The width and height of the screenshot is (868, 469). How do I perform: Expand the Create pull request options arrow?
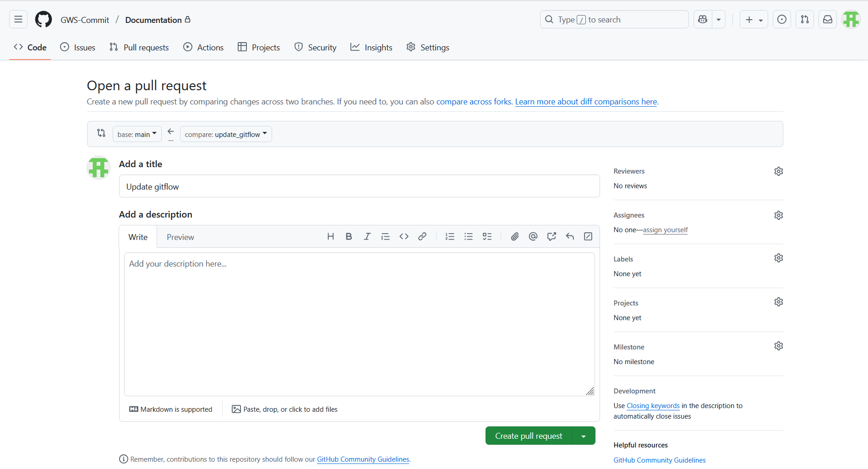(584, 436)
